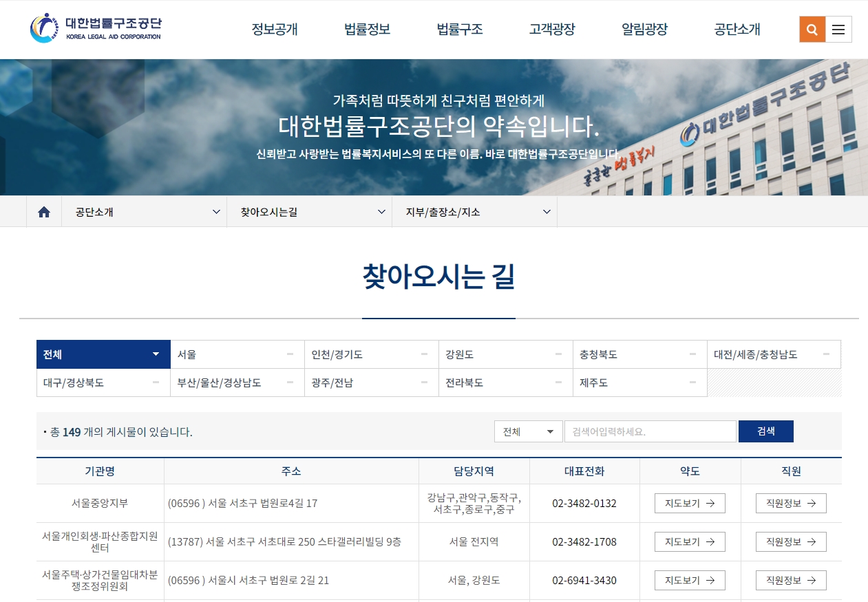Screen dimensions: 868x602
Task: Click the address 서울시 서초구 법원로 2길 21
Action: (248, 580)
